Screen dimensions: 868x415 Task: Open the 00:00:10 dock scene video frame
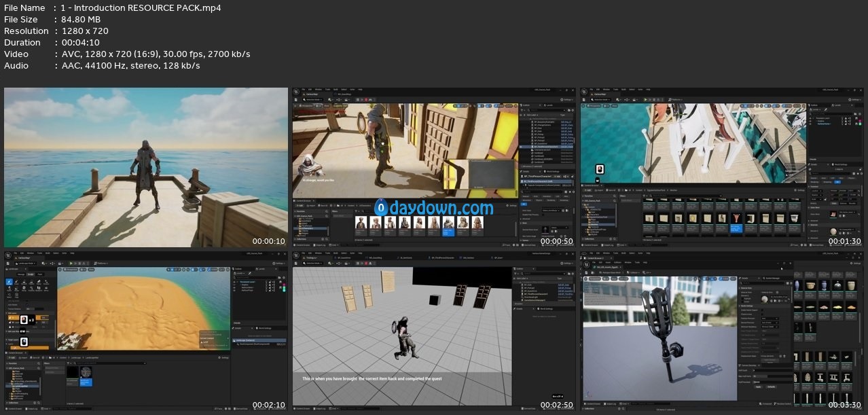coord(146,167)
